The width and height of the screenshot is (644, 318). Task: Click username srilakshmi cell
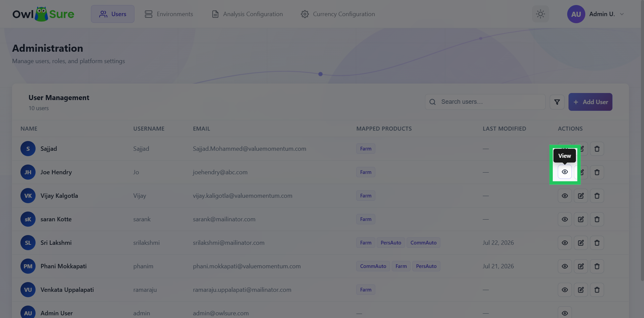(146, 243)
